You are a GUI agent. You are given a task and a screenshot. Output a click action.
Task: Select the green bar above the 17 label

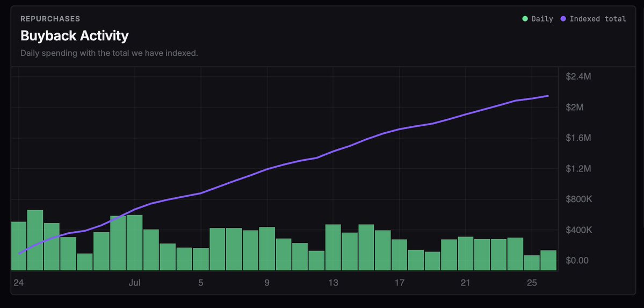click(x=399, y=255)
